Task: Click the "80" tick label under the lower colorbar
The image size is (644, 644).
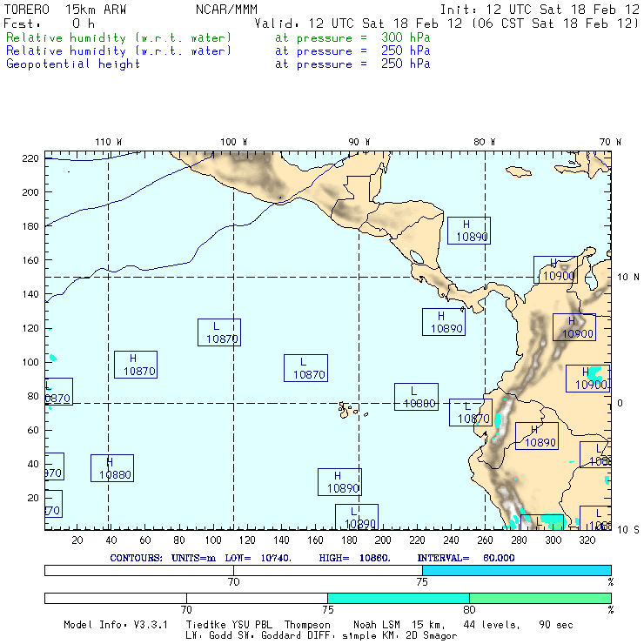Action: pyautogui.click(x=469, y=609)
